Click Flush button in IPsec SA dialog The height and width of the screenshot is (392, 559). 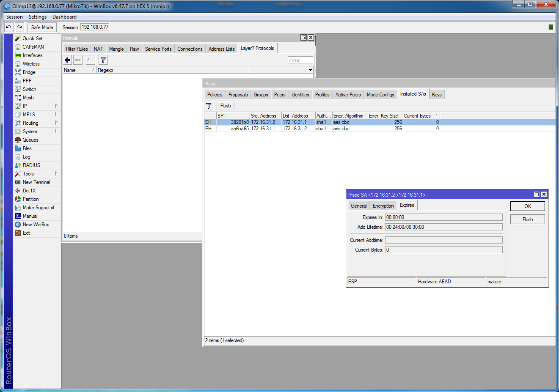(528, 219)
